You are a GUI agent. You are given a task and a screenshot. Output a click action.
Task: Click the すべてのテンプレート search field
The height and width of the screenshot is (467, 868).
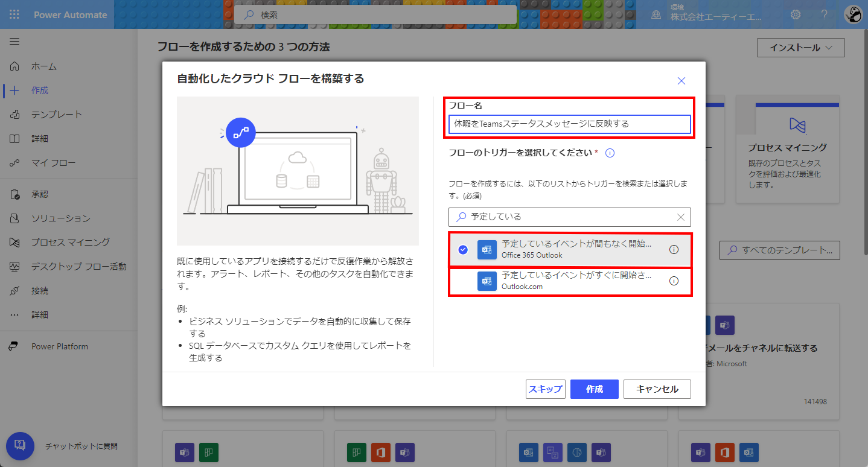tap(780, 250)
